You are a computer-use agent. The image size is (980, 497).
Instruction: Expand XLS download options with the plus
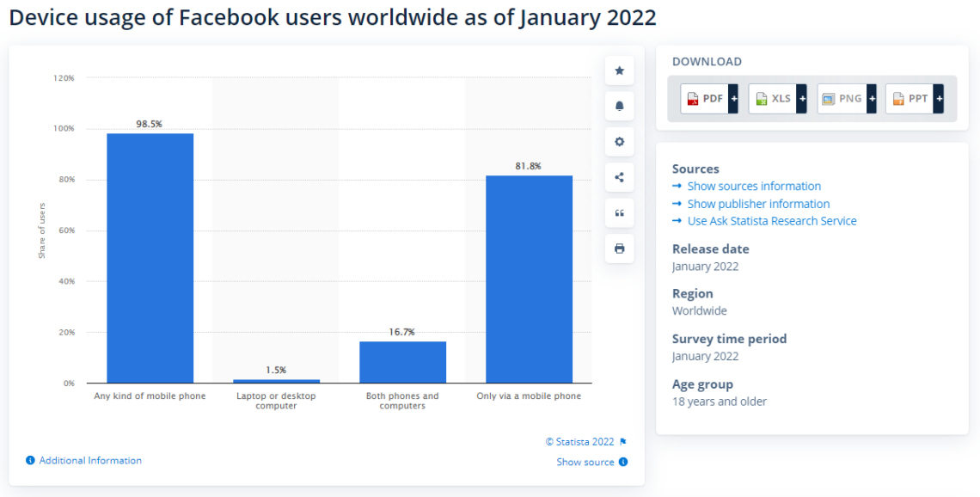801,98
